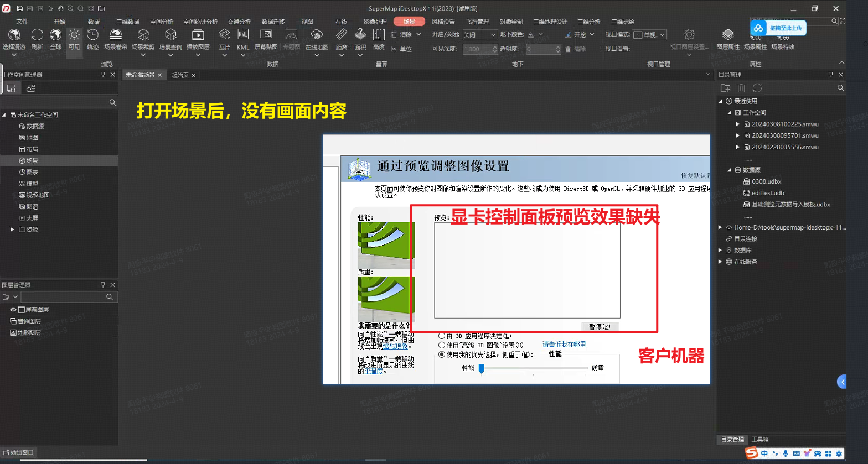The width and height of the screenshot is (868, 464).
Task: Click the 全球 globe view icon
Action: point(56,35)
